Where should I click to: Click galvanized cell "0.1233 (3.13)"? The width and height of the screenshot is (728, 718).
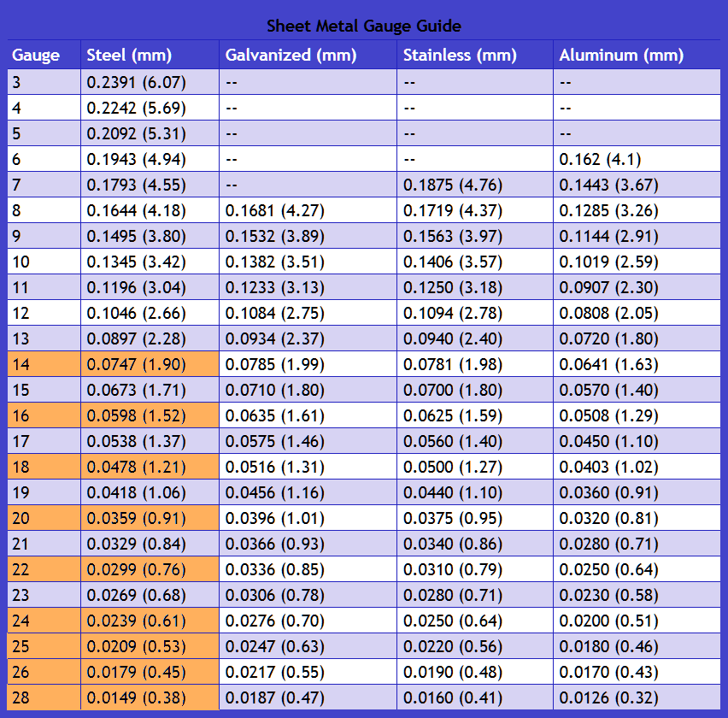click(x=308, y=287)
